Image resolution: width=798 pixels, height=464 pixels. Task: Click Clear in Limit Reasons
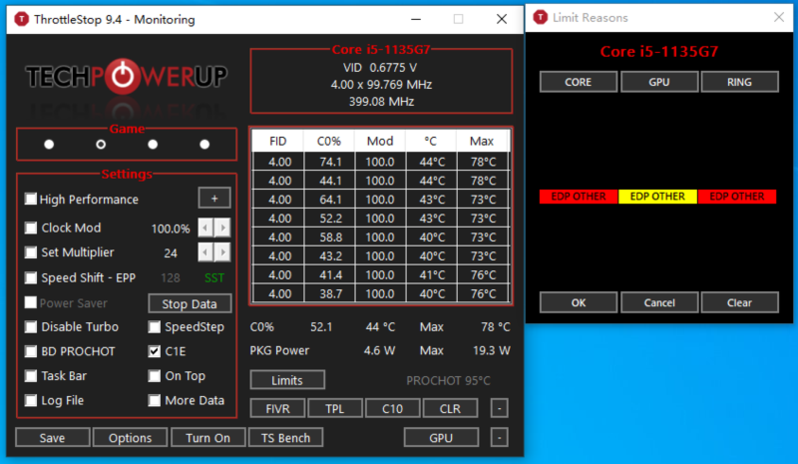point(739,303)
